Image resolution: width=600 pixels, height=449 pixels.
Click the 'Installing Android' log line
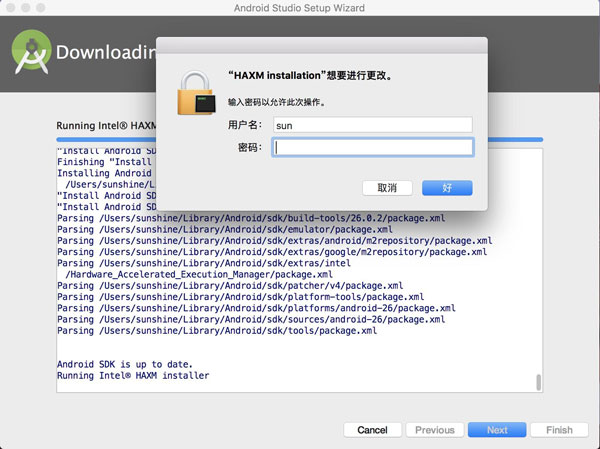pos(104,173)
